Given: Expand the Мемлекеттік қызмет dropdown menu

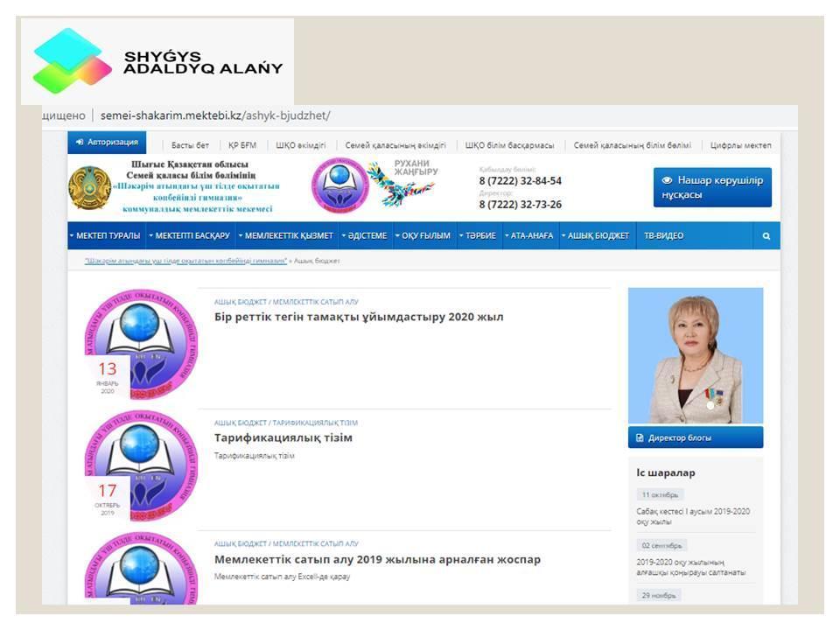Looking at the screenshot, I should 285,236.
